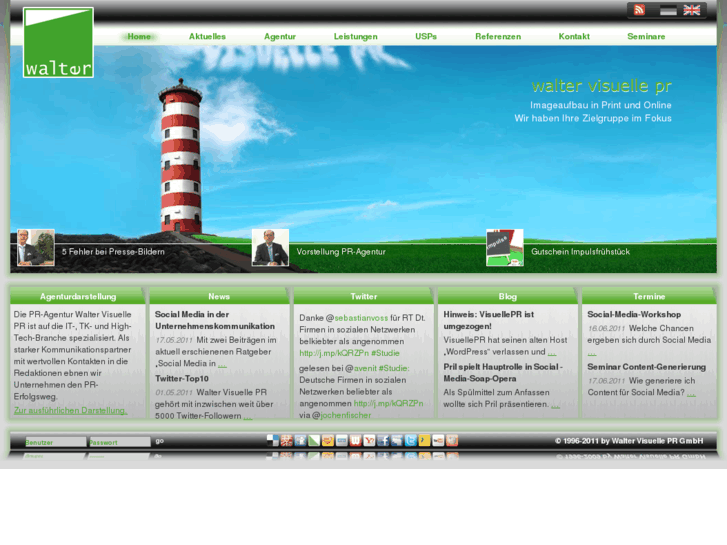Open the Gutschein Impulsfrühstück thumbnail

coord(505,248)
